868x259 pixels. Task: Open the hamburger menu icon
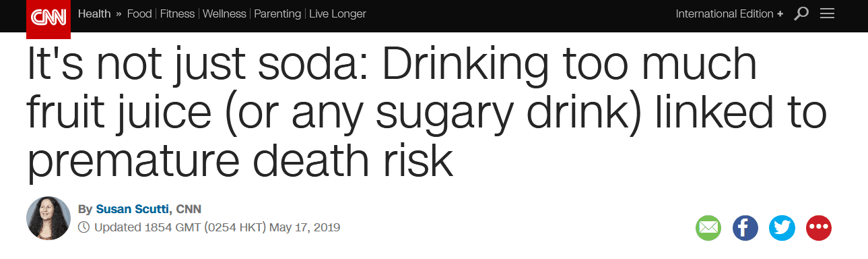coord(828,13)
